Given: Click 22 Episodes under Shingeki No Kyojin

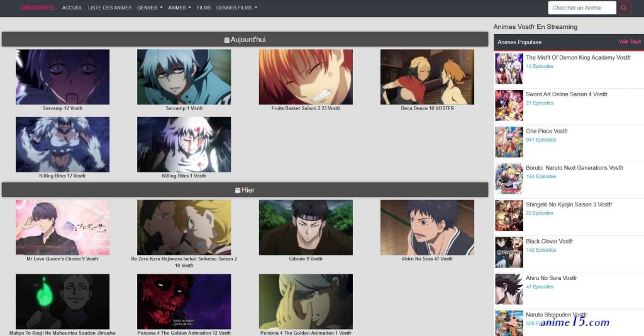Looking at the screenshot, I should [540, 213].
